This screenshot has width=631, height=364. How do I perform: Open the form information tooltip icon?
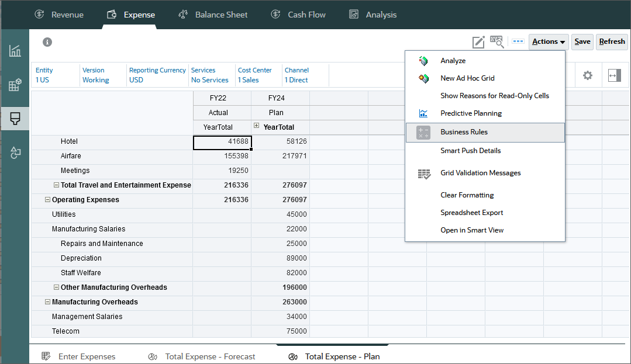pyautogui.click(x=47, y=42)
